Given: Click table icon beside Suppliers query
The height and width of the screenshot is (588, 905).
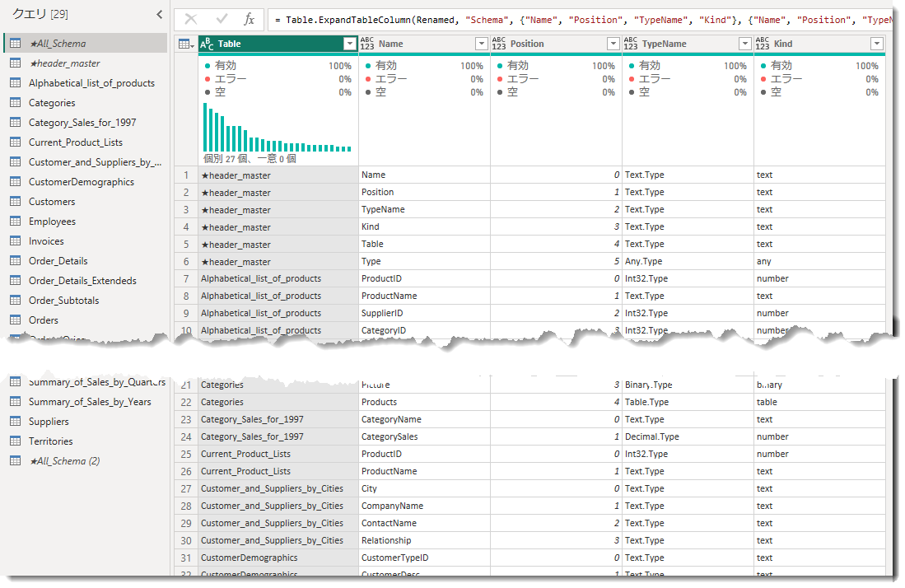Looking at the screenshot, I should click(16, 422).
